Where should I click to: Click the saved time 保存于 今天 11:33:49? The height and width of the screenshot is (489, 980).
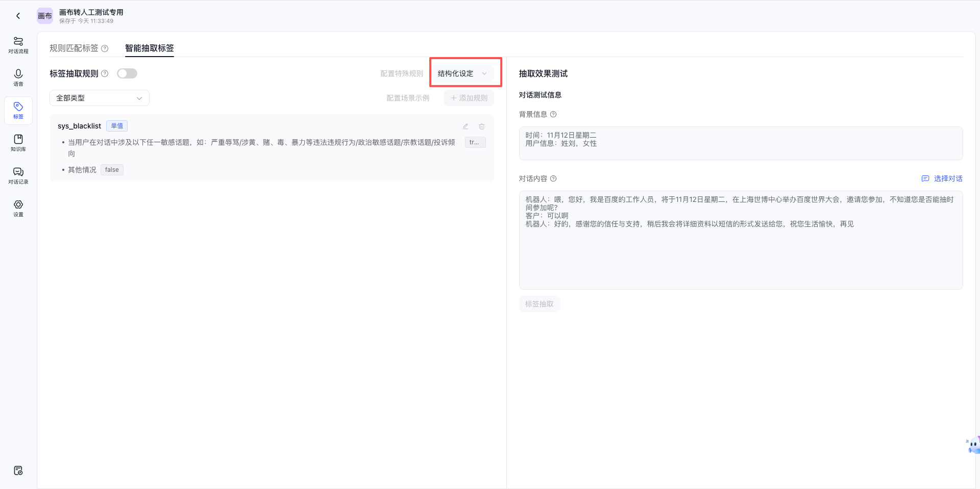coord(86,21)
